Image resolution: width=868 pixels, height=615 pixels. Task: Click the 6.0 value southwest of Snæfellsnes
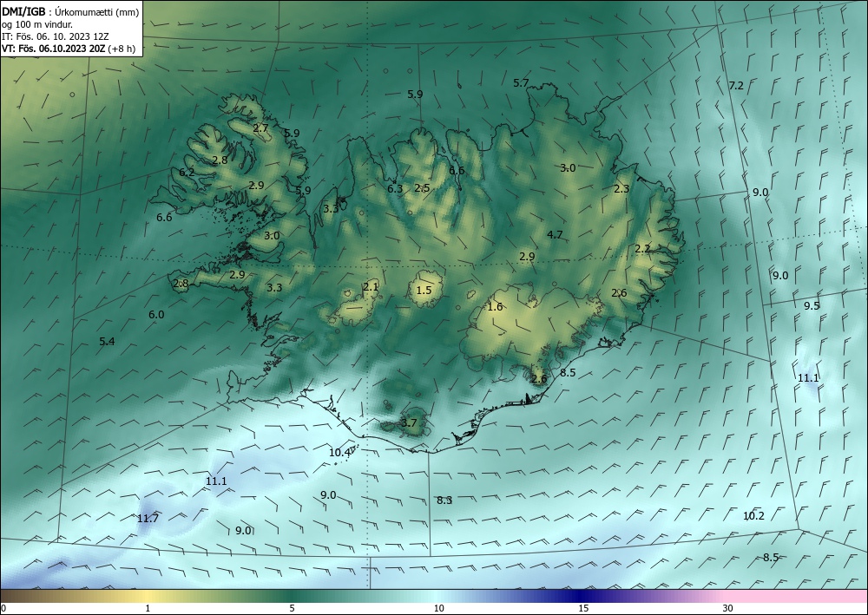(x=156, y=315)
